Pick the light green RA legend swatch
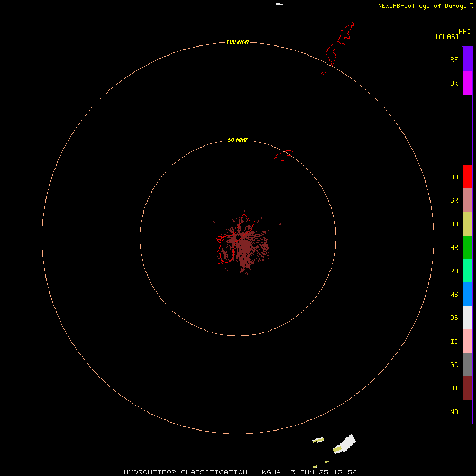 [467, 270]
